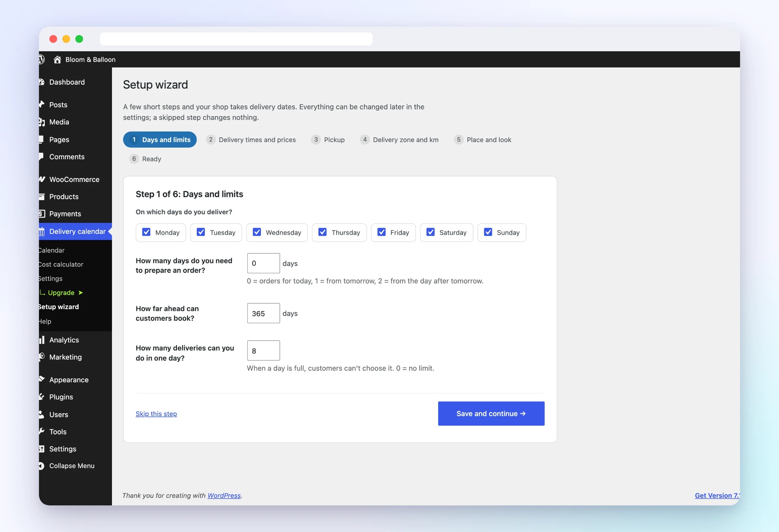Open Cost calculator submenu item

click(61, 265)
